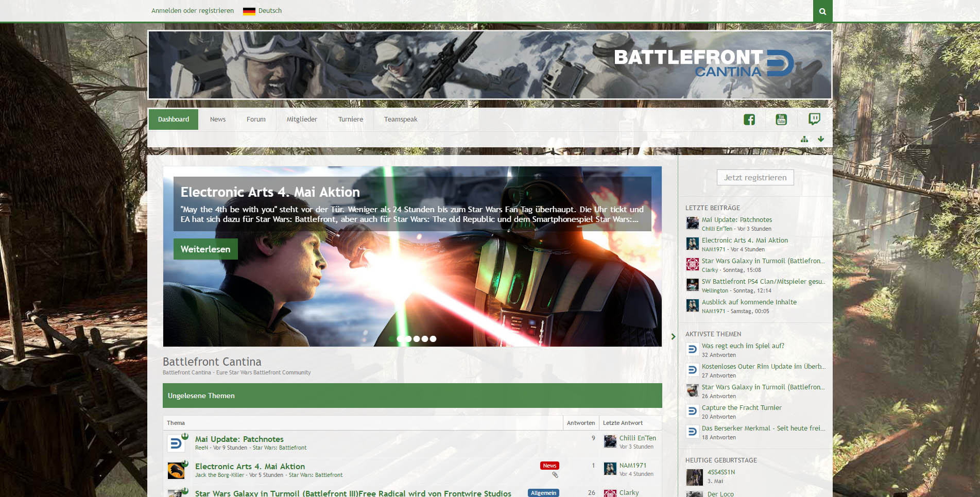Open topic Capture the Fracht Turnier
This screenshot has height=497, width=980.
click(x=742, y=408)
